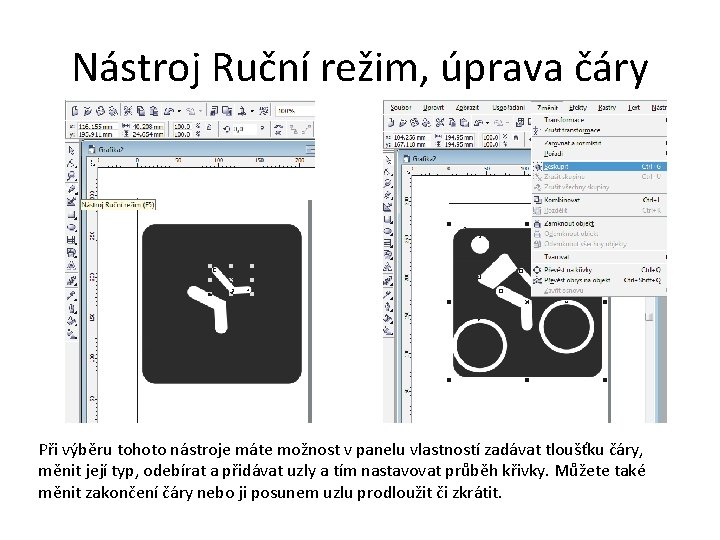This screenshot has width=720, height=540.
Task: Open Redo dropdown arrow in left toolbar
Action: pos(200,111)
